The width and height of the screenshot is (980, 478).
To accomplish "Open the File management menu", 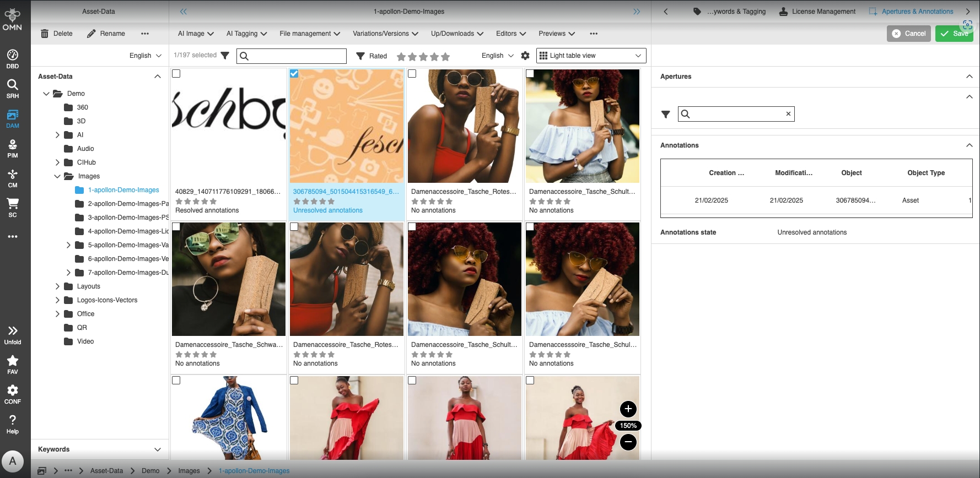I will tap(310, 34).
